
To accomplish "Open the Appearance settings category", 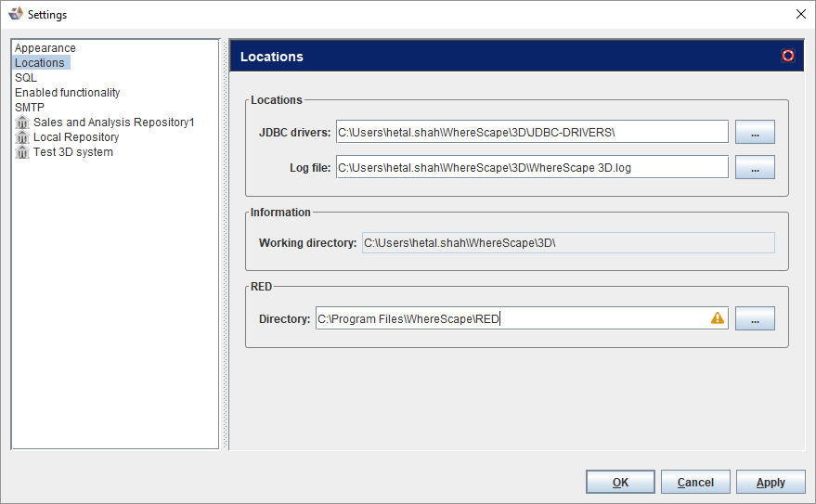I will pyautogui.click(x=45, y=48).
